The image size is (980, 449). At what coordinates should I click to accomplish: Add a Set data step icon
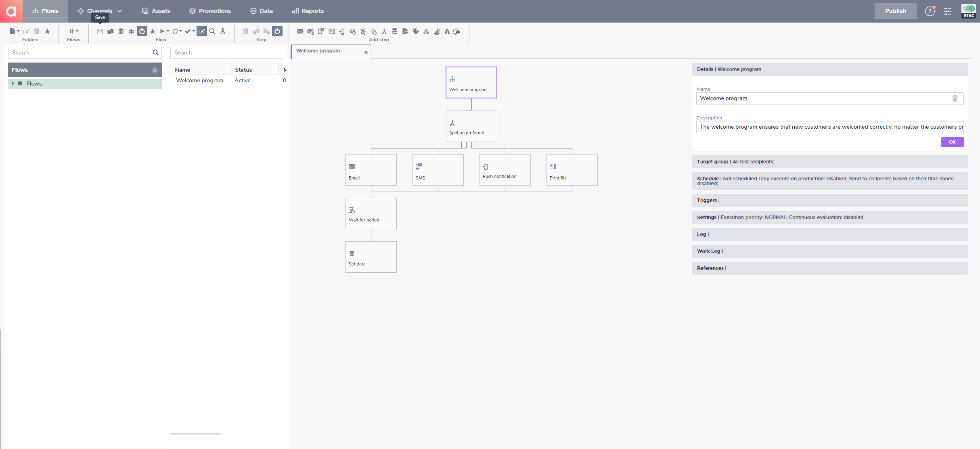(x=395, y=31)
